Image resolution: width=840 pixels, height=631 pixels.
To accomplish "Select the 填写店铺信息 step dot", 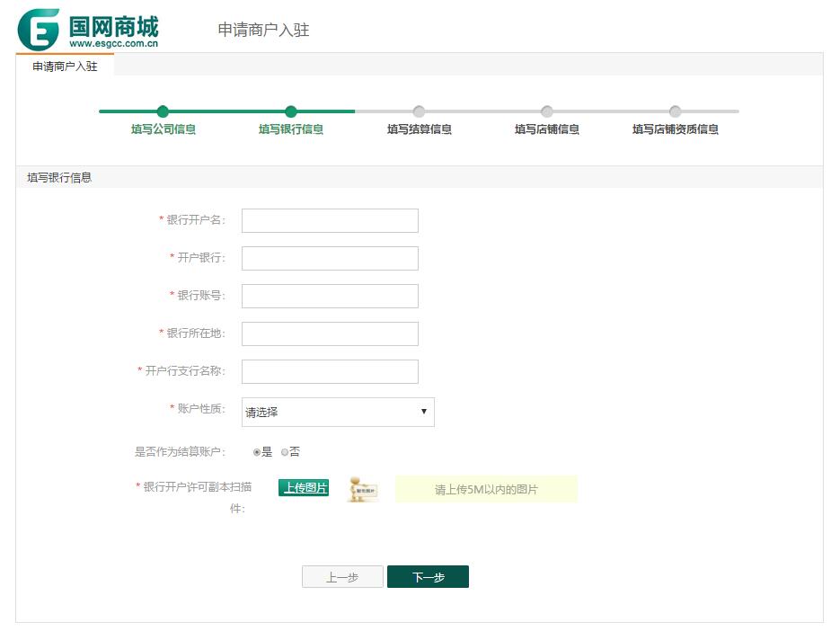I will [547, 111].
